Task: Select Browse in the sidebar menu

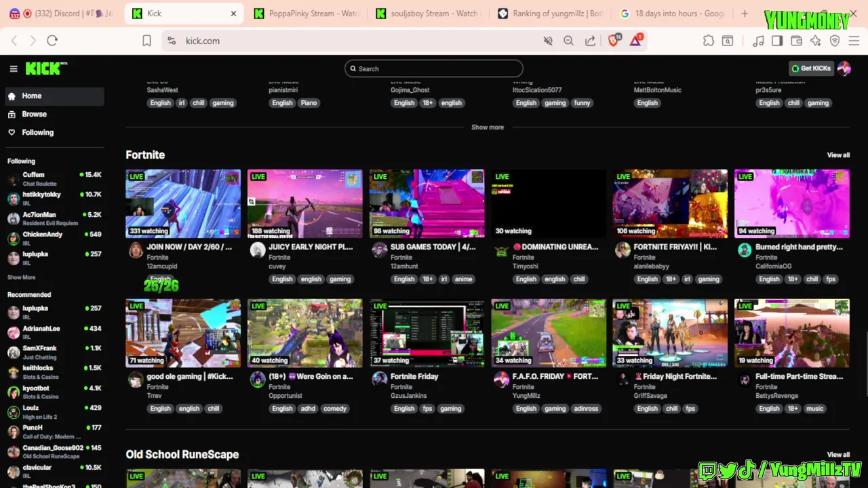Action: [54, 115]
